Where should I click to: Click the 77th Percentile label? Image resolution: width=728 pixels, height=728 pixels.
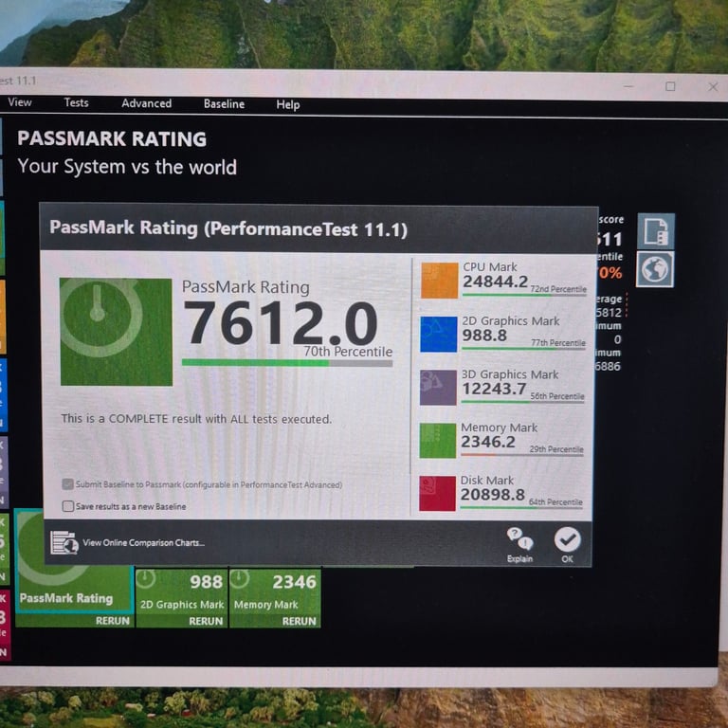click(558, 342)
